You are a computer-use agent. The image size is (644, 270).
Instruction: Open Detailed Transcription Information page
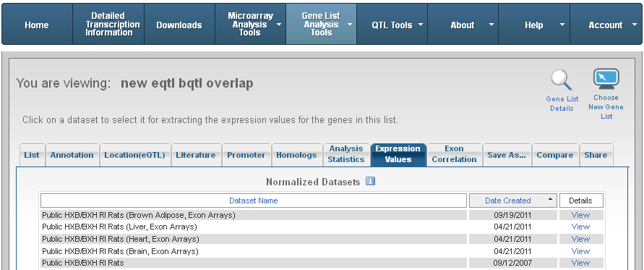pyautogui.click(x=108, y=25)
